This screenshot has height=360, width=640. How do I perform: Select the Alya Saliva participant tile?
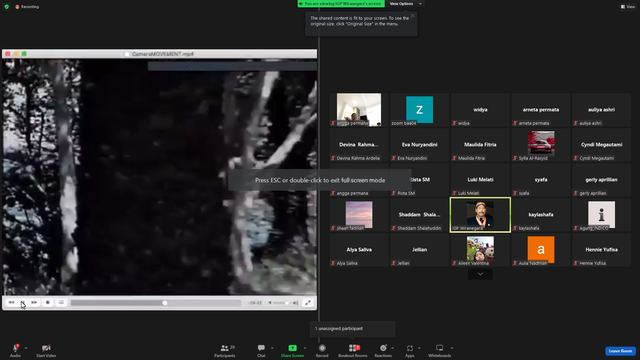[x=359, y=250]
